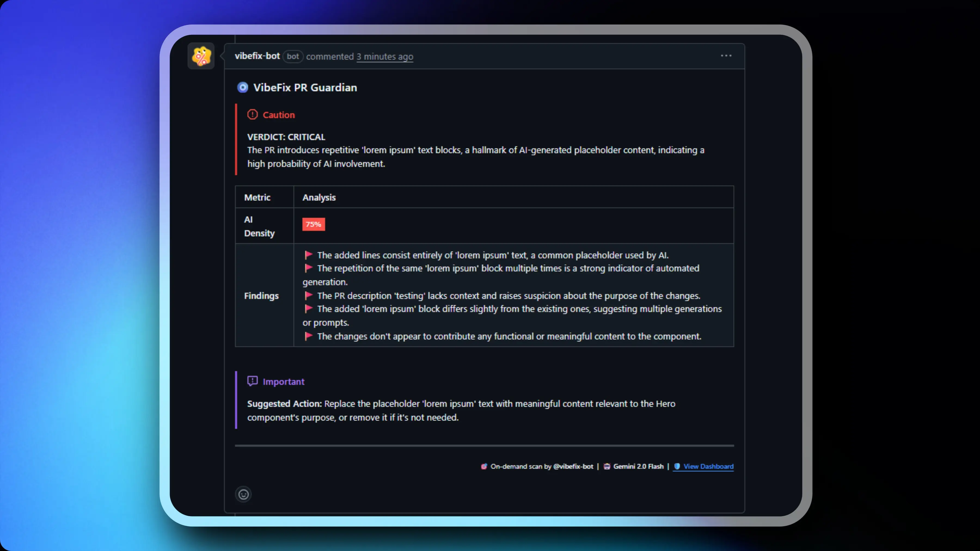Screen dimensions: 980x551
Task: Click the flag on the last Findings bullet
Action: click(308, 336)
